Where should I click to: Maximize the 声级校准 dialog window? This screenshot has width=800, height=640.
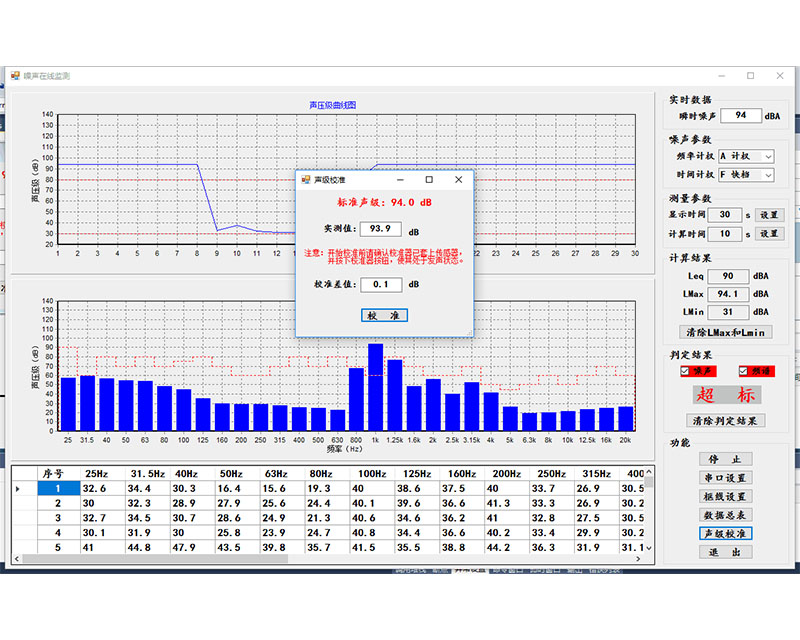pyautogui.click(x=429, y=180)
